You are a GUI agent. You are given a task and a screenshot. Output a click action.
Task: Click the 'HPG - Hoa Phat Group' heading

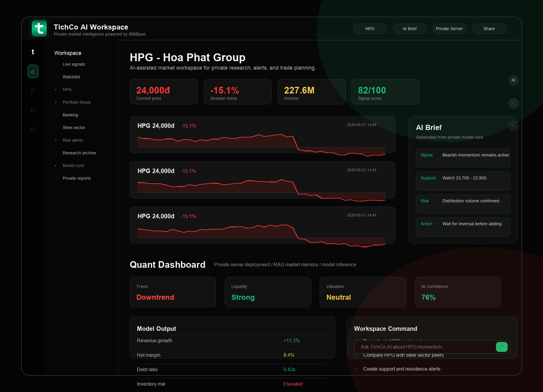coord(188,57)
